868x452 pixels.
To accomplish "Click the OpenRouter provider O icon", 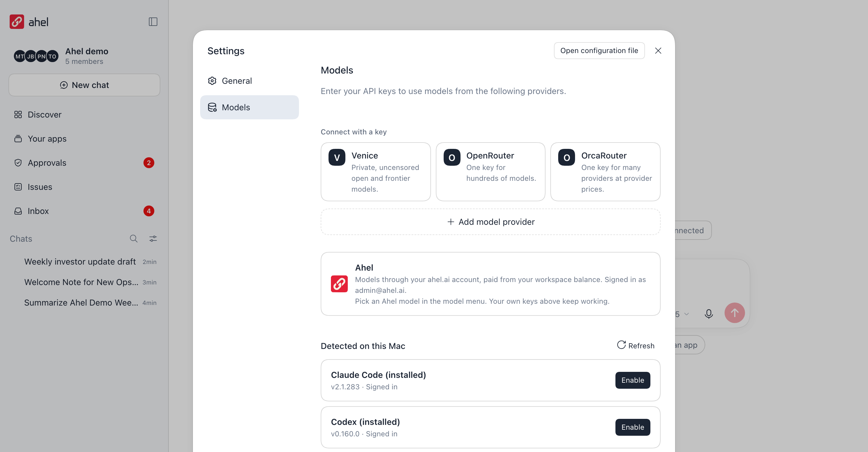I will tap(452, 157).
